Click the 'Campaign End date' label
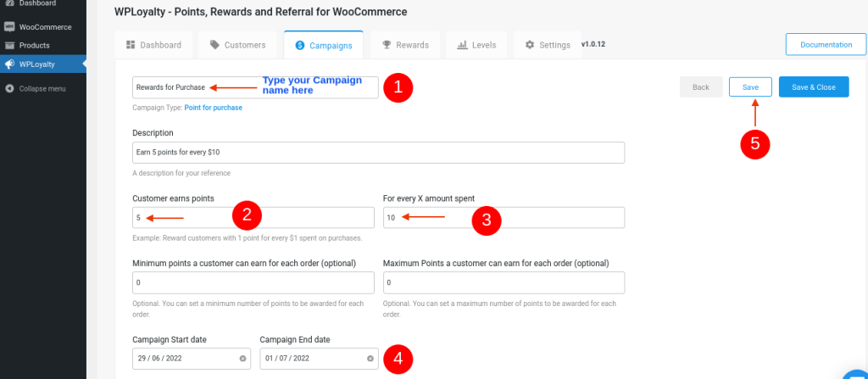Viewport: 868px width, 379px height. click(295, 339)
